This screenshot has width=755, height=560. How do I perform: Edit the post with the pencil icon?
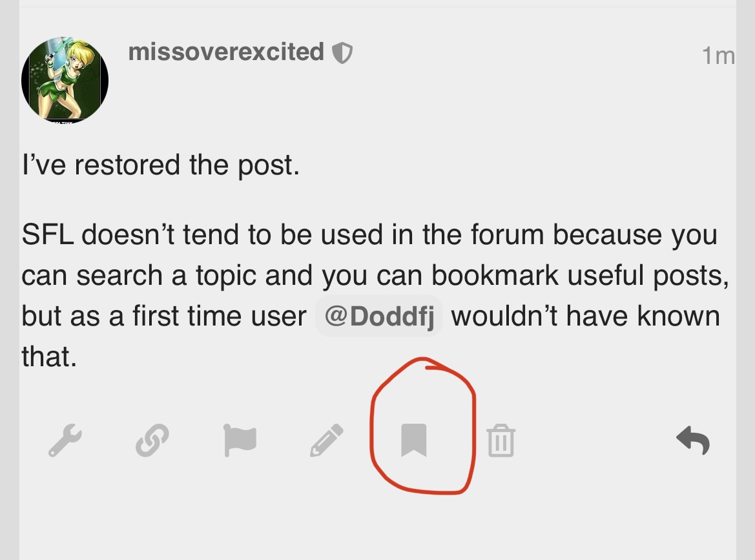tap(326, 440)
